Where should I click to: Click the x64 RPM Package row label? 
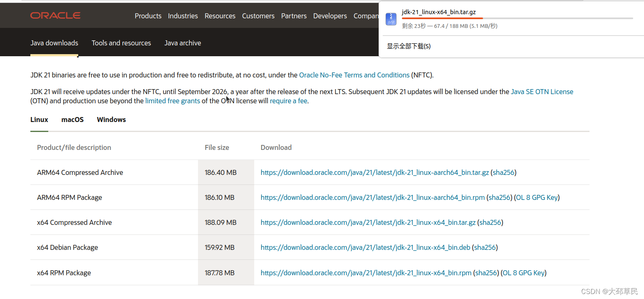pyautogui.click(x=64, y=273)
